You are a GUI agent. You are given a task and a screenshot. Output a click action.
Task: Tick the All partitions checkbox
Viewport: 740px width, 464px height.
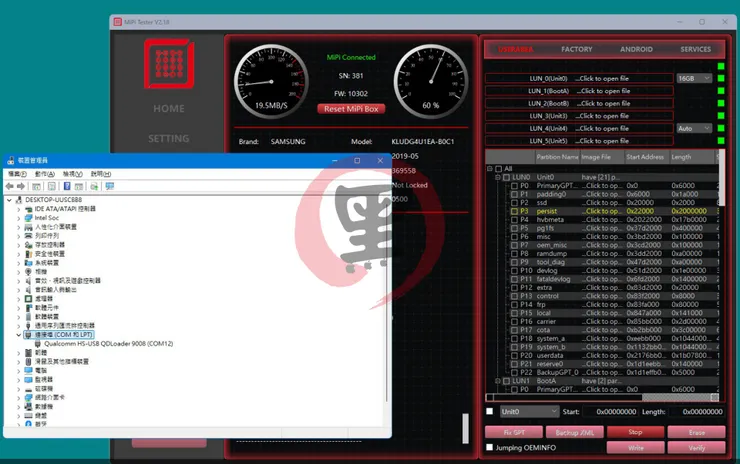(x=498, y=169)
